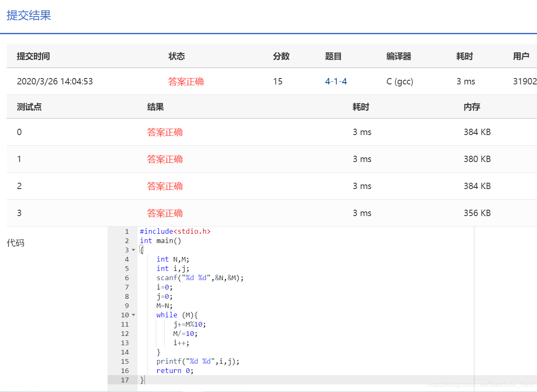This screenshot has height=392, width=537.
Task: Open result details for test point 2
Action: coord(165,186)
